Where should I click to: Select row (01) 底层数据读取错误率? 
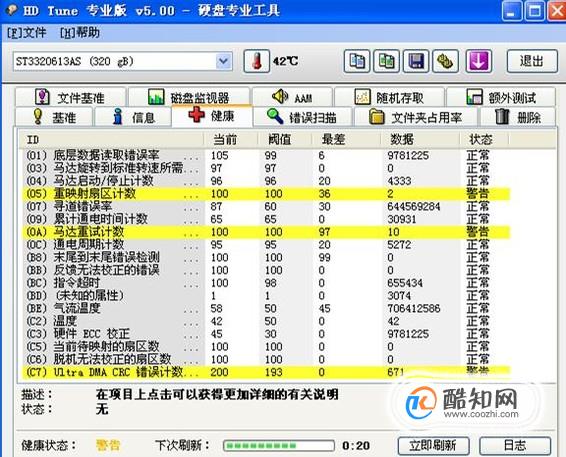click(266, 156)
